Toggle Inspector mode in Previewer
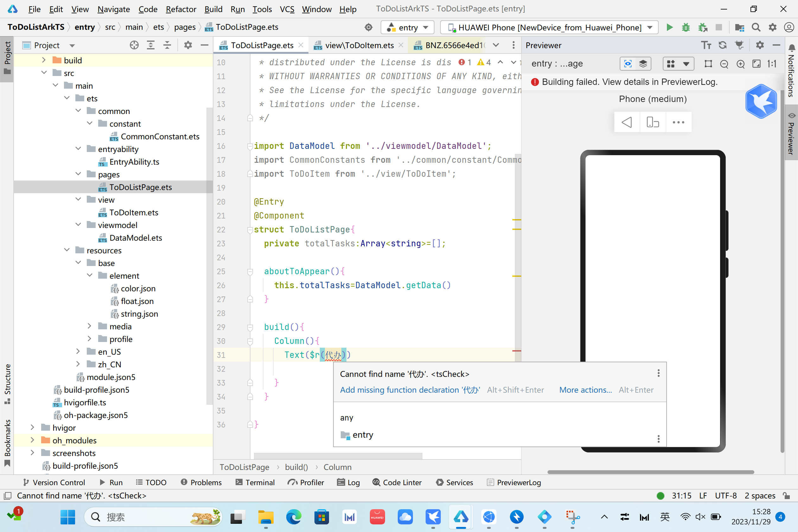This screenshot has width=798, height=532. point(628,64)
